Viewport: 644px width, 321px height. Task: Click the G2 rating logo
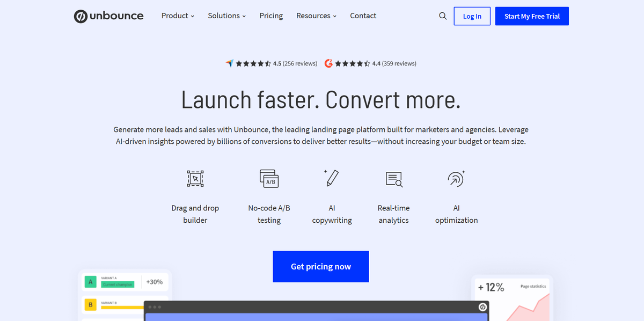coord(329,63)
